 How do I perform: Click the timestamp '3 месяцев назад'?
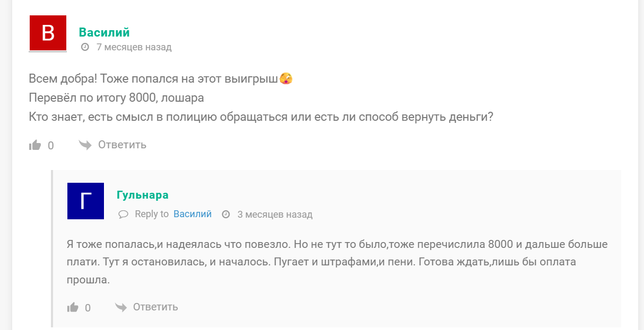[x=276, y=214]
